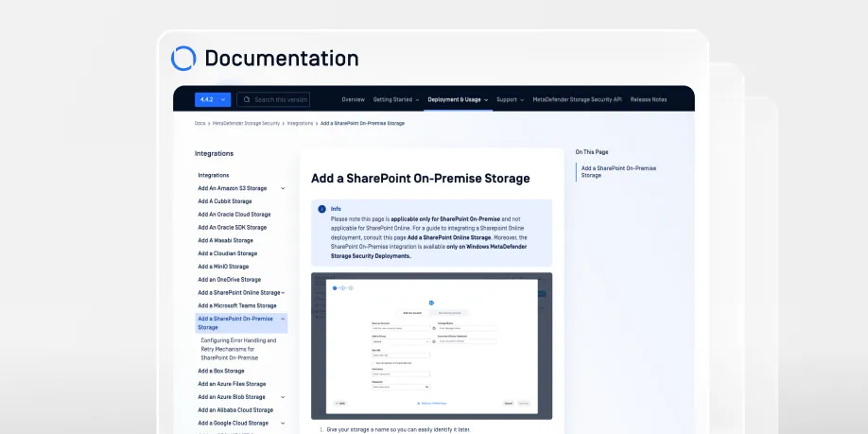The height and width of the screenshot is (434, 868).
Task: Open the Integrations item in the sidebar list
Action: click(214, 175)
